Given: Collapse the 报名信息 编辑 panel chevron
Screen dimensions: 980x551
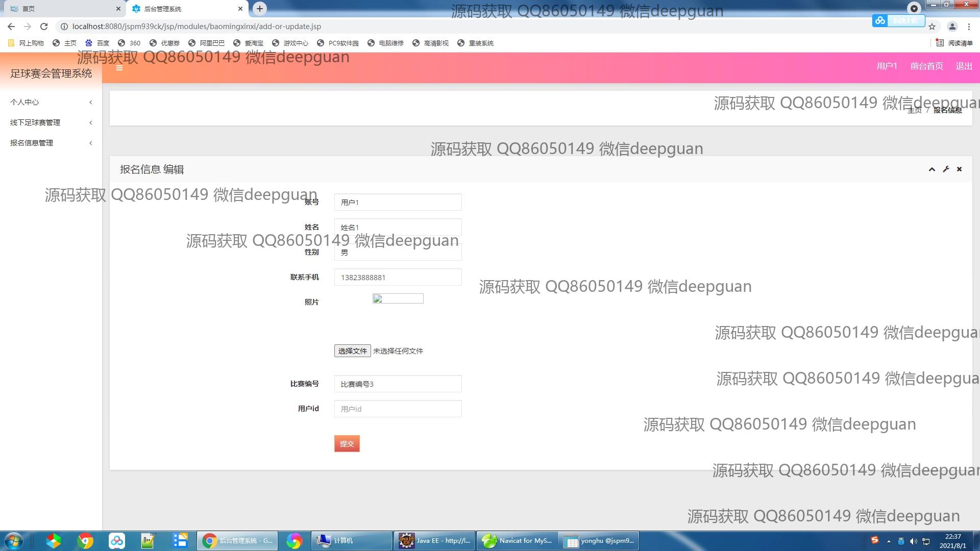Looking at the screenshot, I should click(932, 169).
